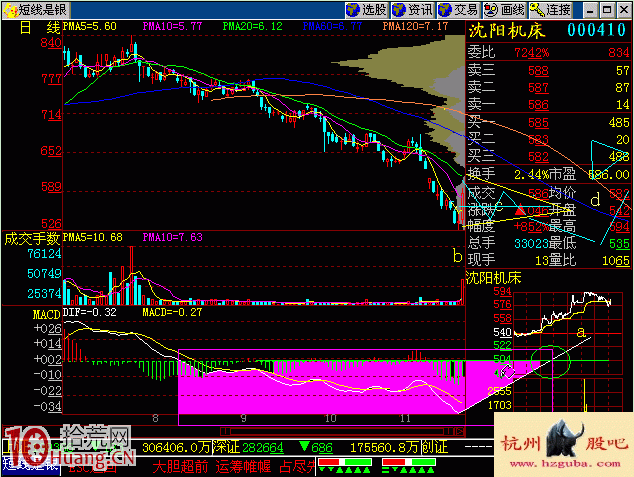Select the PMA5=5.60 price average label

90,27
